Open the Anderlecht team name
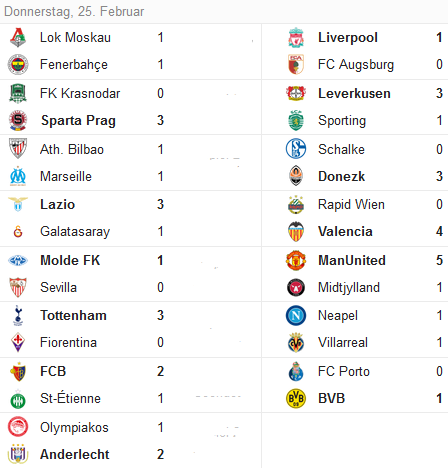Image resolution: width=448 pixels, height=468 pixels. [75, 454]
